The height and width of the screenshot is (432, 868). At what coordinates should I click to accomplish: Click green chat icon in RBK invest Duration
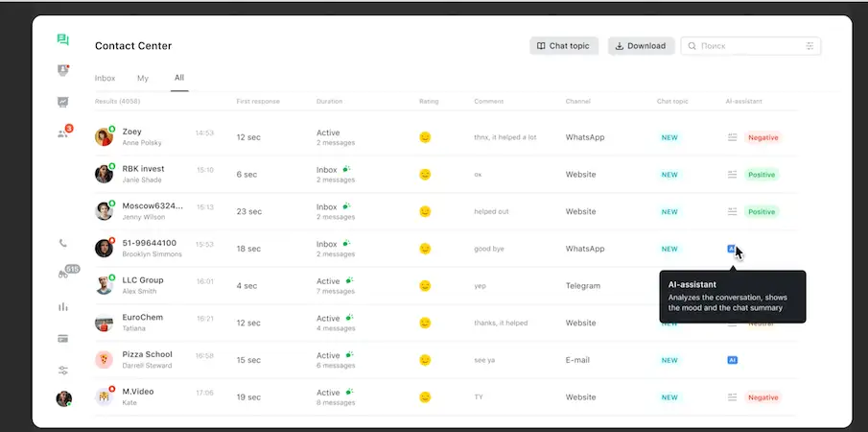346,169
